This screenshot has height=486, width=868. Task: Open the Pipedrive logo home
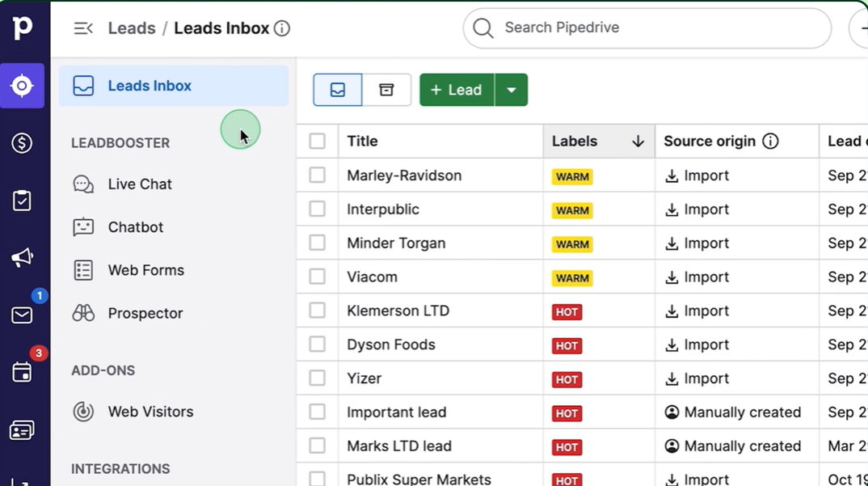22,27
